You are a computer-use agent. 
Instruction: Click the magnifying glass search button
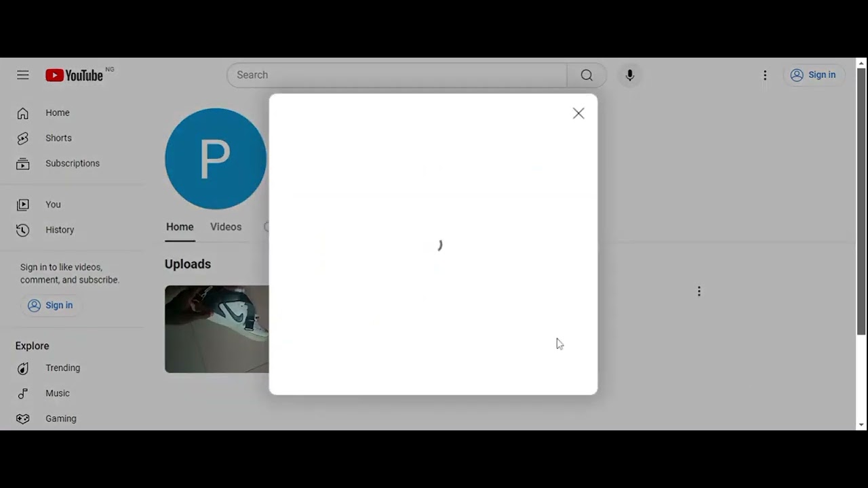point(587,75)
